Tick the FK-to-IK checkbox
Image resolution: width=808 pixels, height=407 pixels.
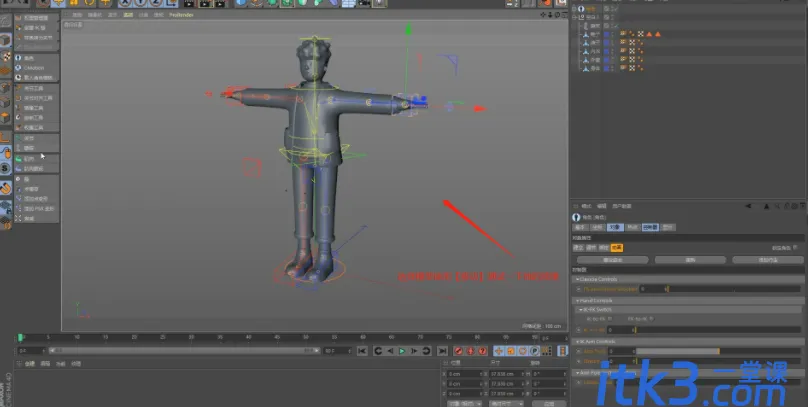coord(652,319)
